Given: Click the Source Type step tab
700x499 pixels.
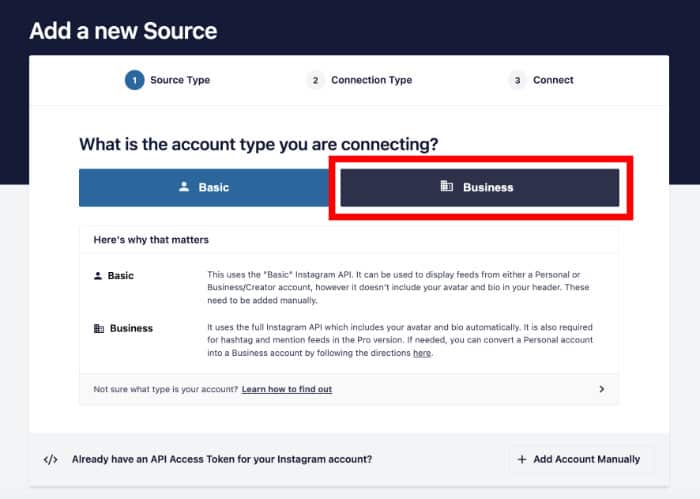Looking at the screenshot, I should [x=168, y=80].
